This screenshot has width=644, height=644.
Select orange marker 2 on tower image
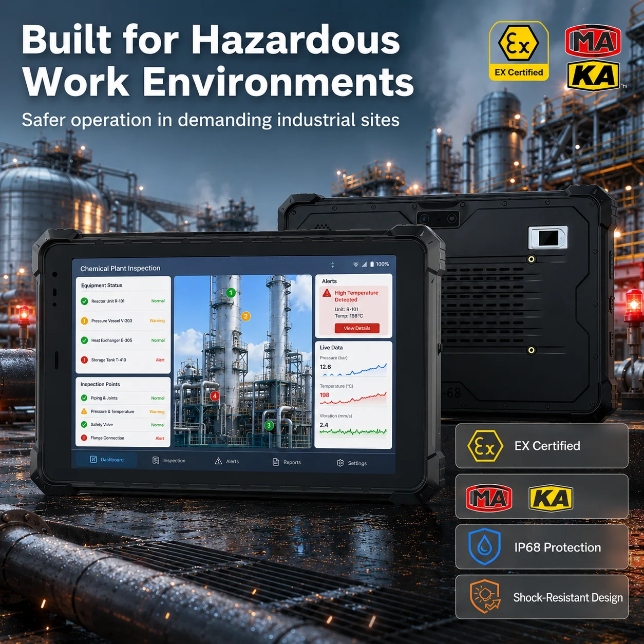click(245, 316)
